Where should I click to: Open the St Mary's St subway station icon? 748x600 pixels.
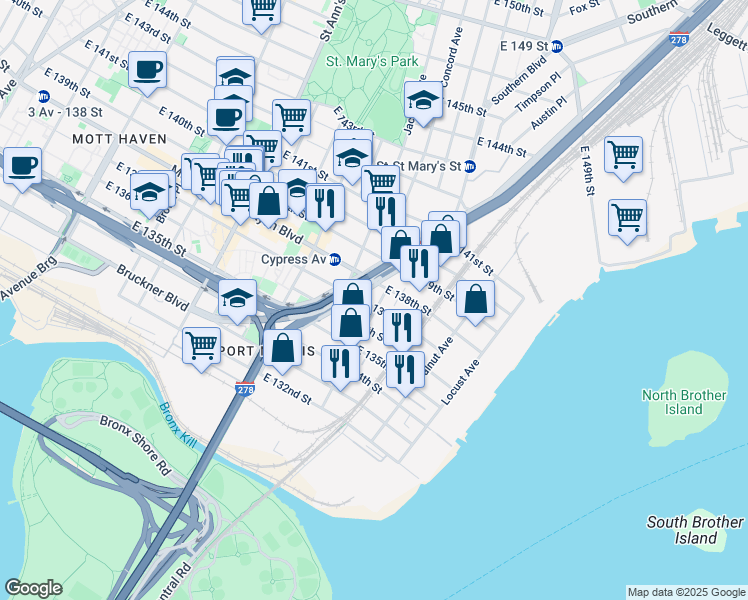click(470, 166)
